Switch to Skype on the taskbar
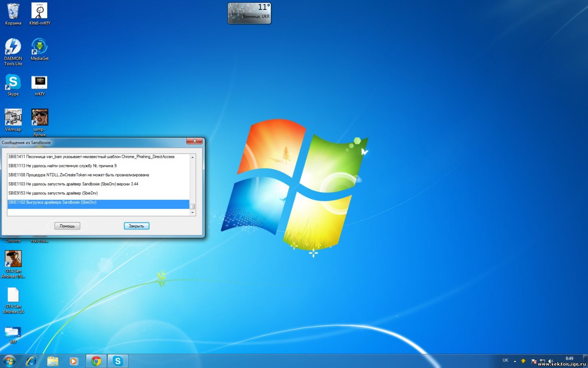Image resolution: width=588 pixels, height=368 pixels. (x=118, y=361)
